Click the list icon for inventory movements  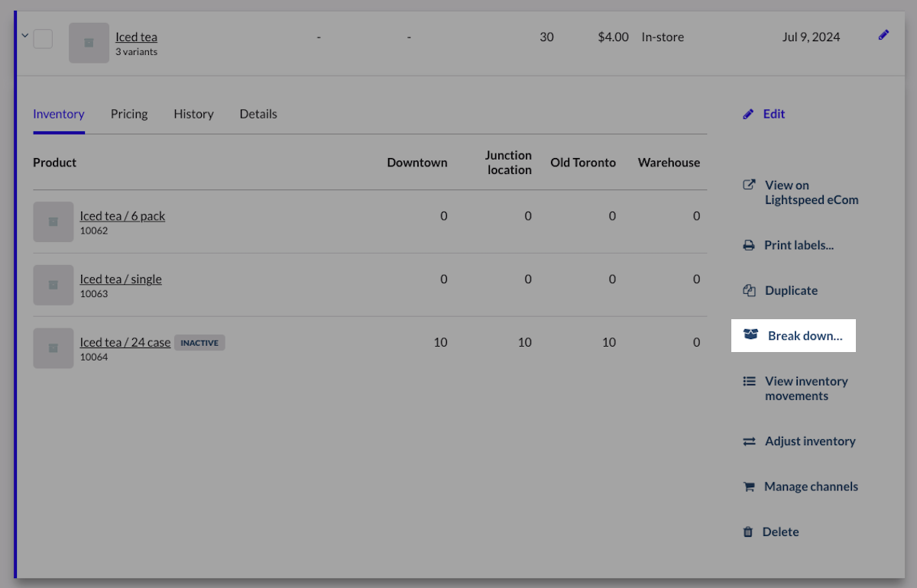[x=749, y=381]
